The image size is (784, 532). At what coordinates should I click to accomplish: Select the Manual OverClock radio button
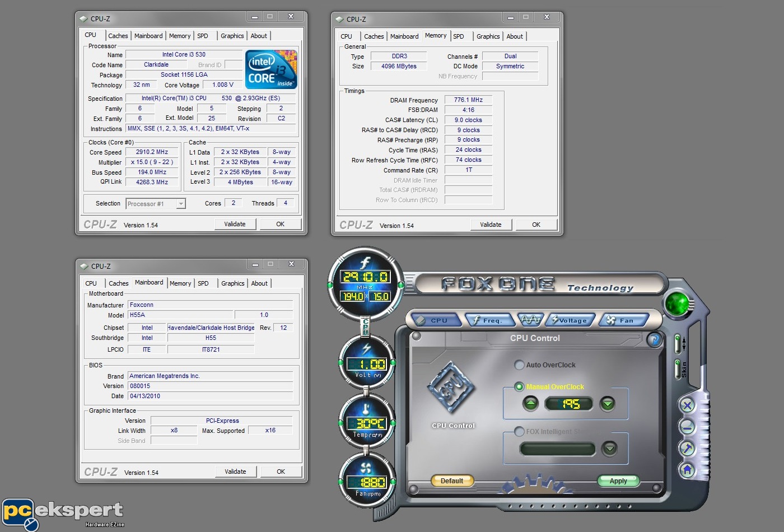click(519, 386)
